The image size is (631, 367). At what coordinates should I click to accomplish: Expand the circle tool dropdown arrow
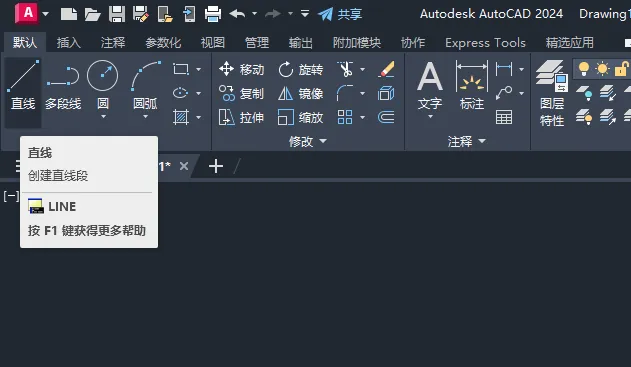pyautogui.click(x=103, y=117)
